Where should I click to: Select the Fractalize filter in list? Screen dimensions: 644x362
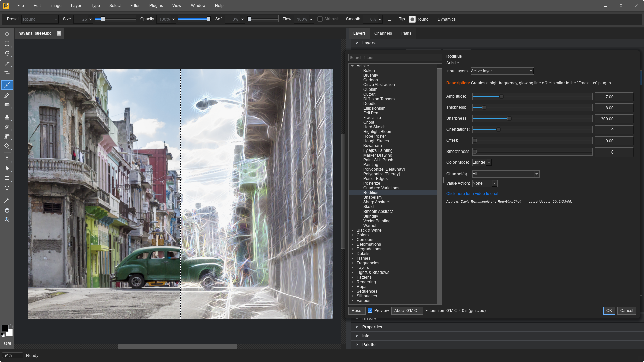click(x=372, y=118)
